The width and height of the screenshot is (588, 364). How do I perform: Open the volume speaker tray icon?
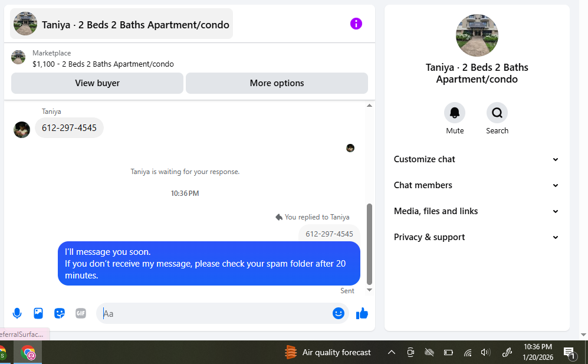pyautogui.click(x=485, y=352)
